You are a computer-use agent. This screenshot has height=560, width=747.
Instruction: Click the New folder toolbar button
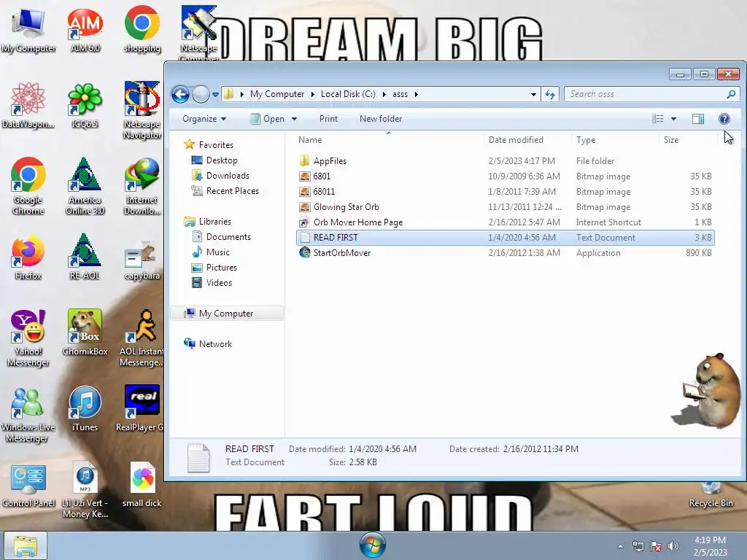[x=381, y=119]
